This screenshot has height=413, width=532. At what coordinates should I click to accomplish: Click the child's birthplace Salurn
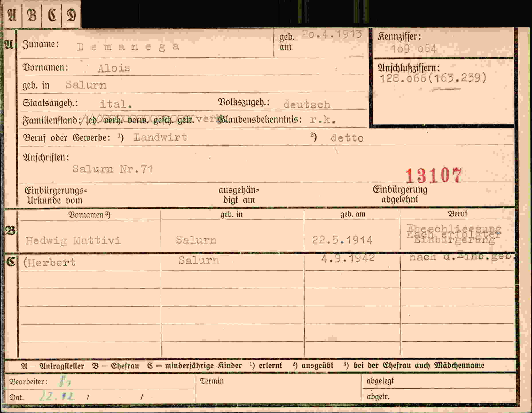199,260
